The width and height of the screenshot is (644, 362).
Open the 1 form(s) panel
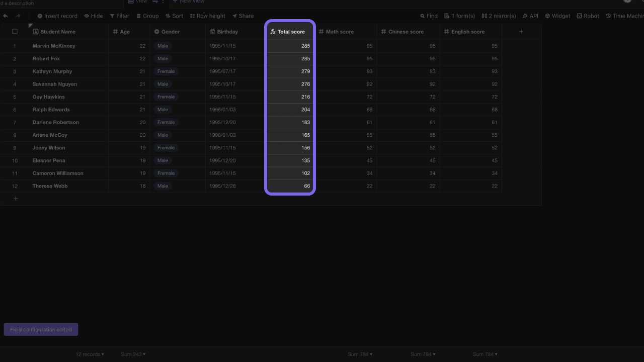click(x=459, y=16)
